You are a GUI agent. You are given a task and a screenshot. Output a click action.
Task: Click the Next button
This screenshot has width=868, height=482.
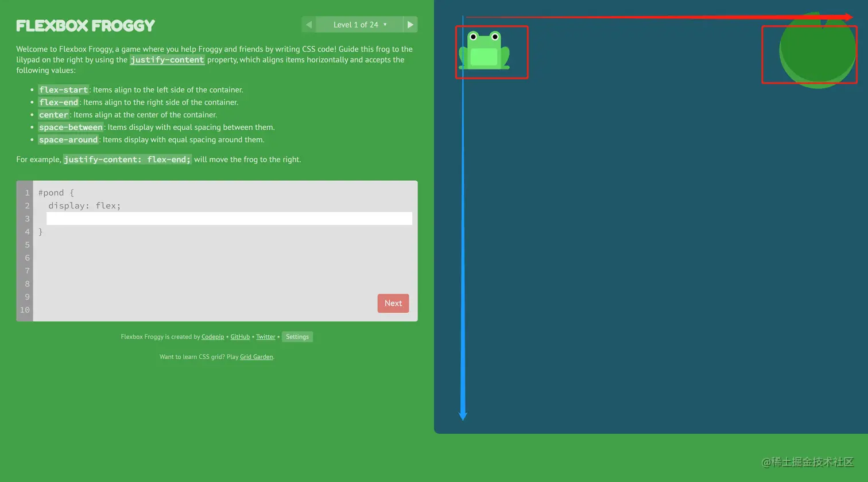click(393, 304)
